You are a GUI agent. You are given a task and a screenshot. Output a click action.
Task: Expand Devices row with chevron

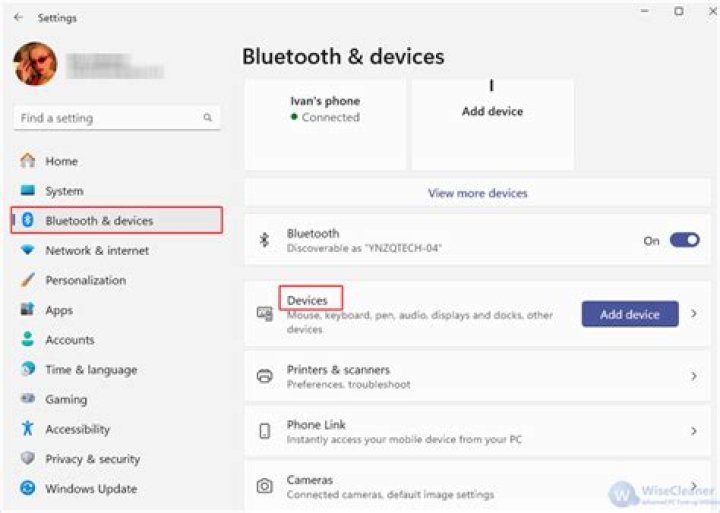[x=694, y=314]
